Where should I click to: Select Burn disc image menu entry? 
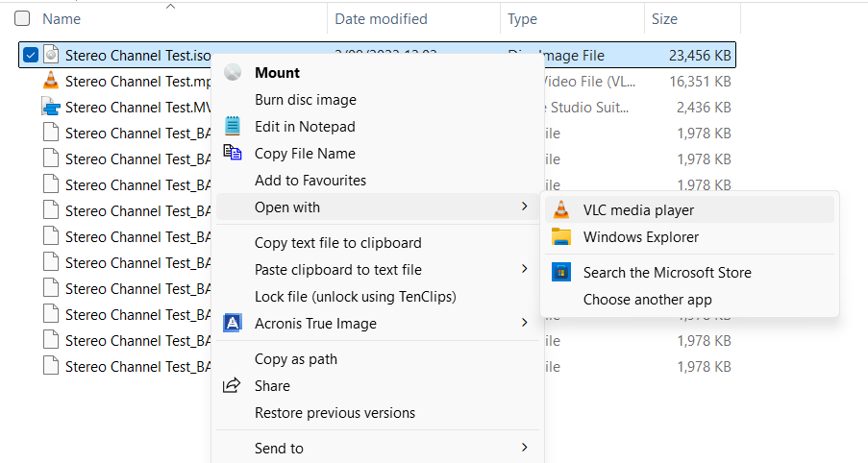(305, 99)
